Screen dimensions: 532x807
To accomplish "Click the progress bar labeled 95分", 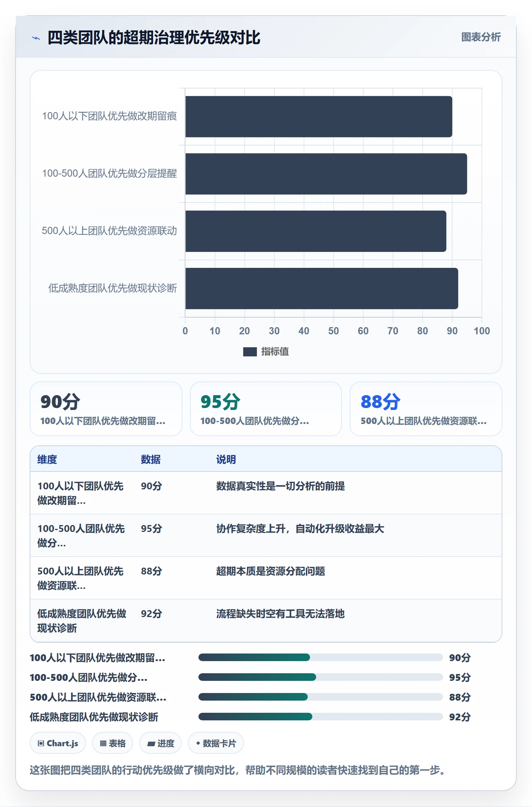I will pos(321,677).
